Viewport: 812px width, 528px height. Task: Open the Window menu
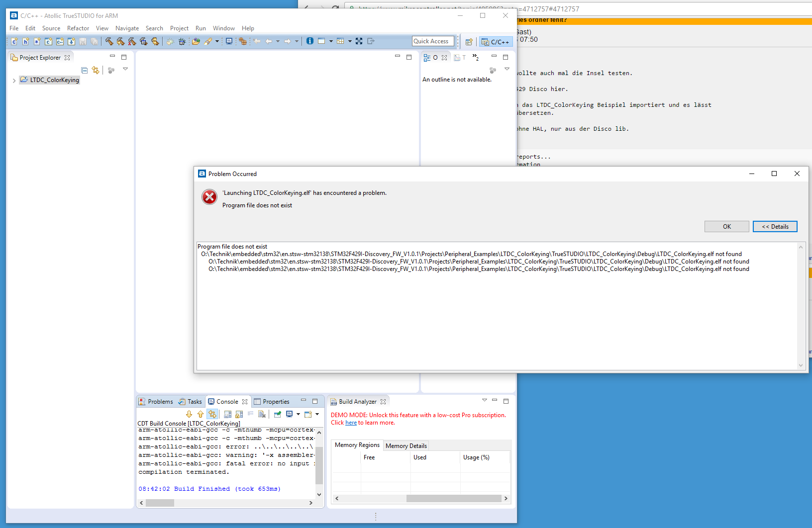224,28
